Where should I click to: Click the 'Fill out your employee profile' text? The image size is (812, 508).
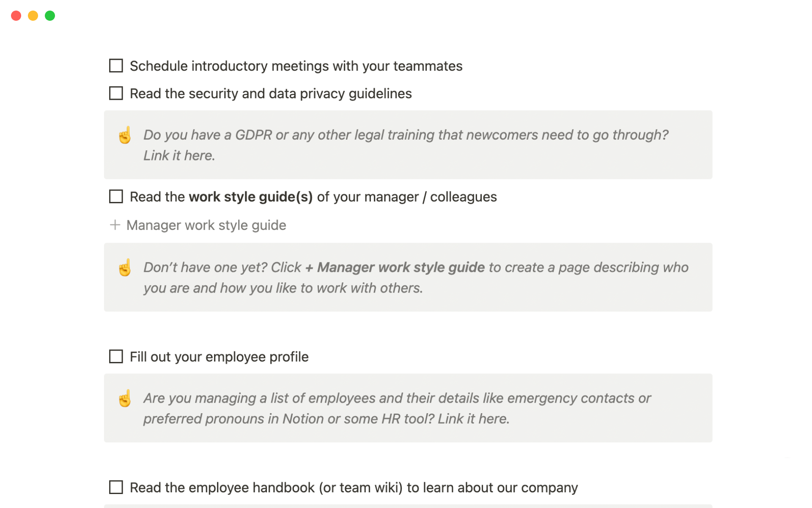point(219,357)
